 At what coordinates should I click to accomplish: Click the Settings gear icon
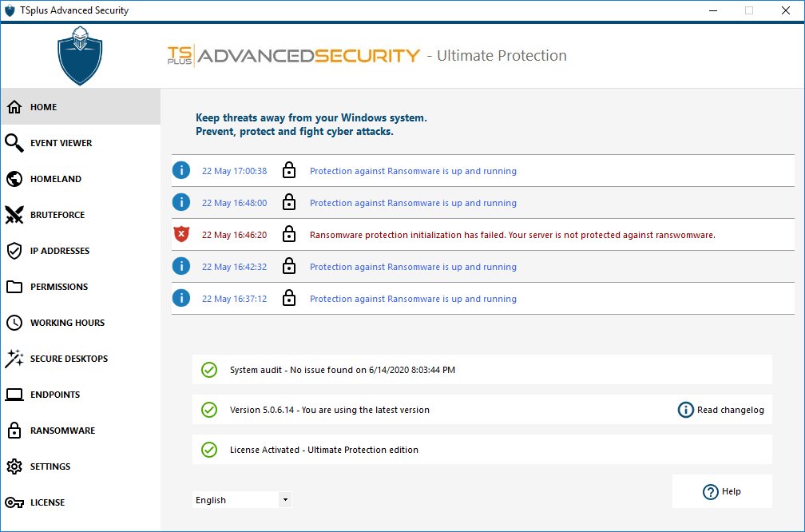point(14,466)
